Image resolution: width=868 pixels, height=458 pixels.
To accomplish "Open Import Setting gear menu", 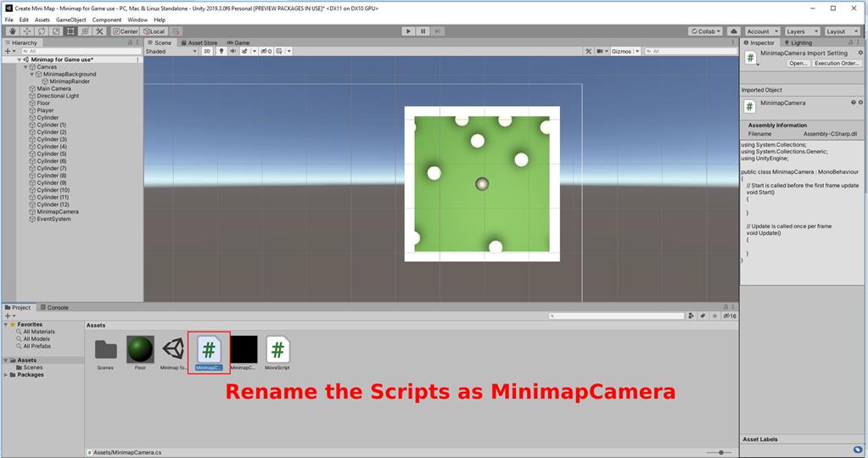I will point(860,53).
